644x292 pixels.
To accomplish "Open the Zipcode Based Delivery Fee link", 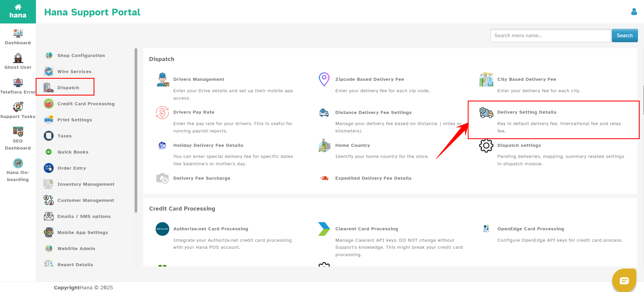I will point(369,79).
